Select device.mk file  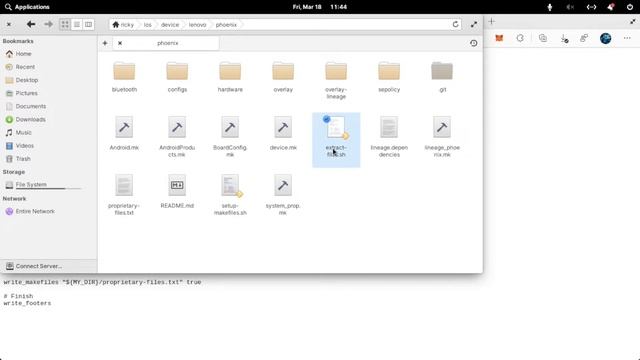[283, 134]
